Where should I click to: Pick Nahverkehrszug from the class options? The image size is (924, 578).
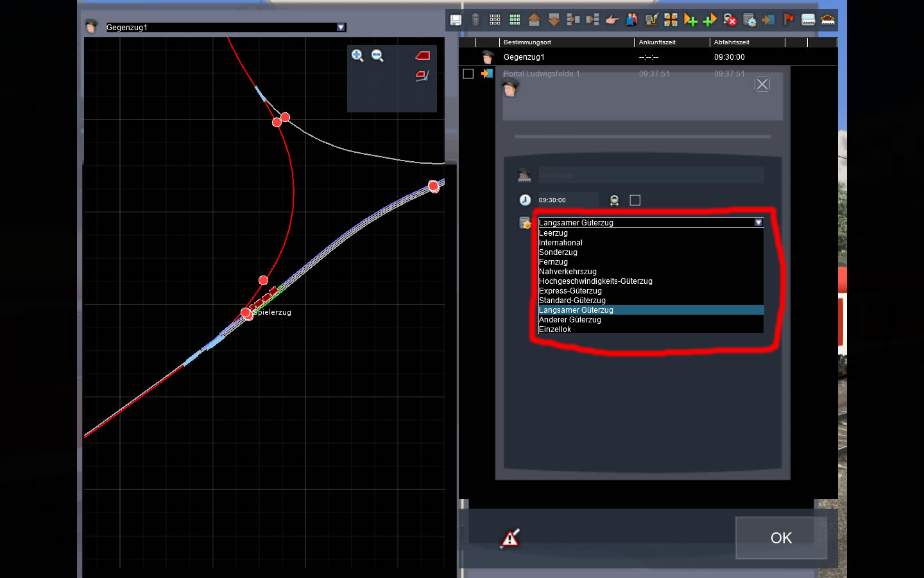coord(651,272)
